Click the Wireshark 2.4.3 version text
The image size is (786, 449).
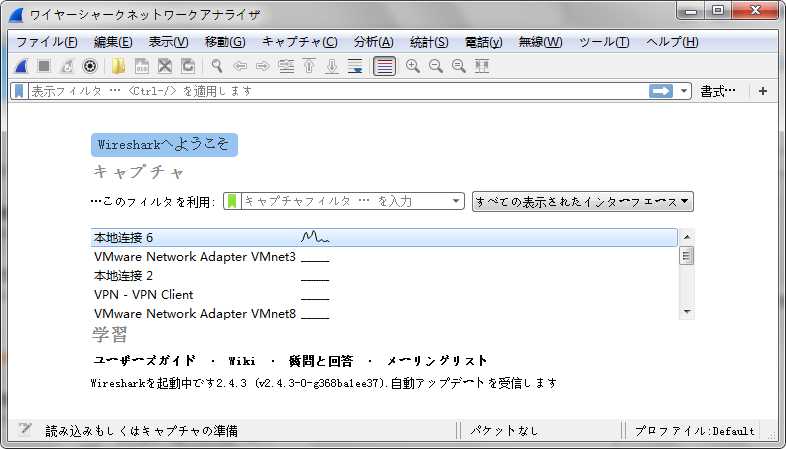[324, 383]
